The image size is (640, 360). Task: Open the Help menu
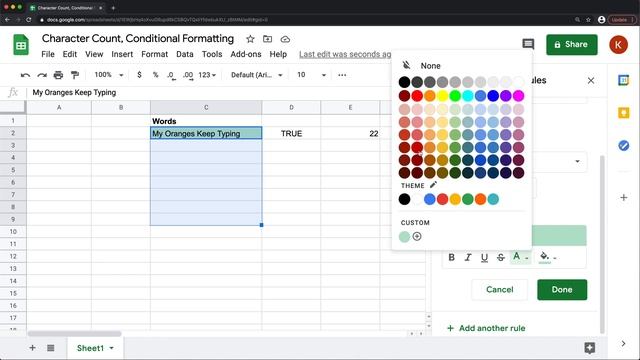click(278, 54)
